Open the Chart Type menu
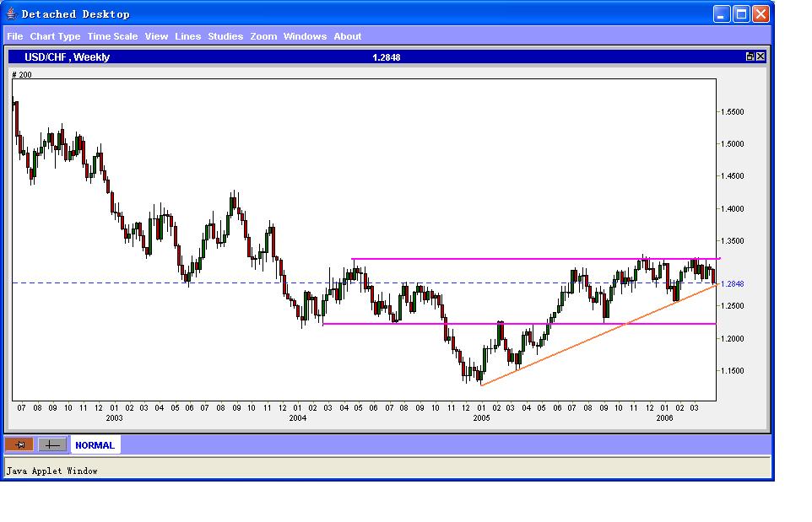The width and height of the screenshot is (812, 522). (55, 36)
